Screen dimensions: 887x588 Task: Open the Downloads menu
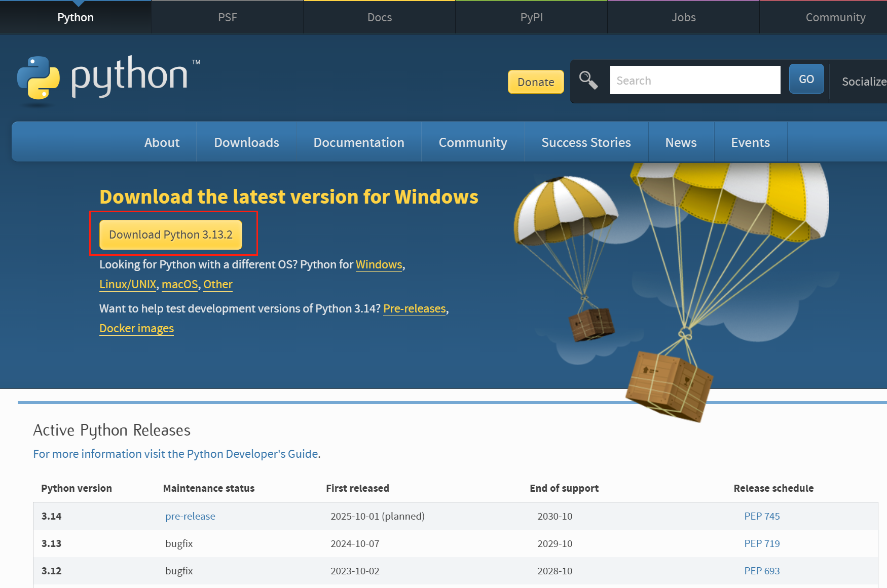click(247, 142)
